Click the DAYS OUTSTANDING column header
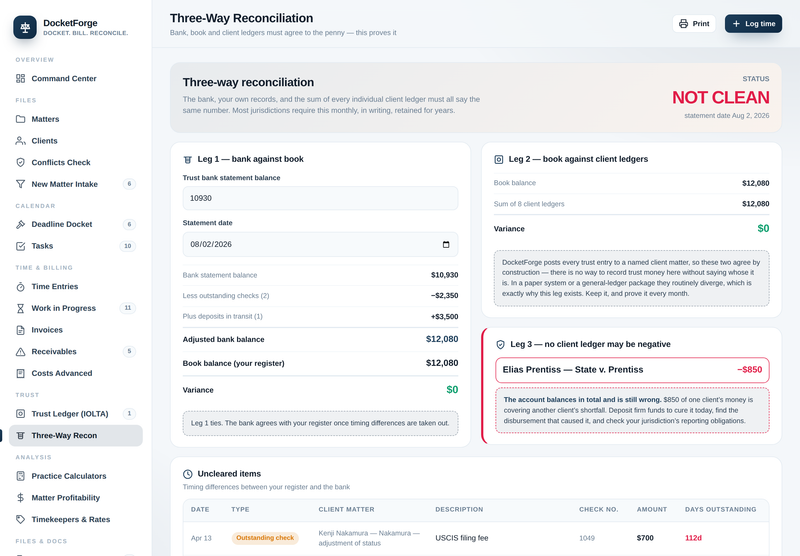Viewport: 800px width, 556px height. [x=720, y=510]
